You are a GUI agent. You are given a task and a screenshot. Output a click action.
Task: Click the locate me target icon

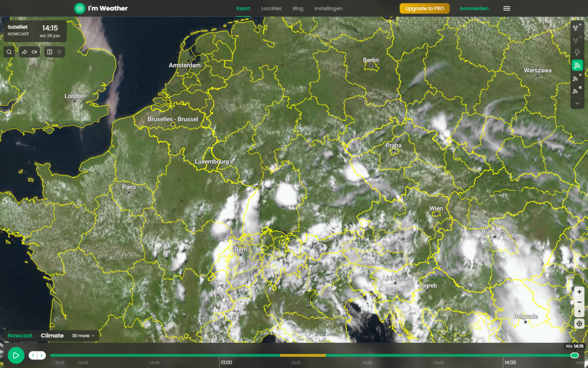(x=579, y=324)
